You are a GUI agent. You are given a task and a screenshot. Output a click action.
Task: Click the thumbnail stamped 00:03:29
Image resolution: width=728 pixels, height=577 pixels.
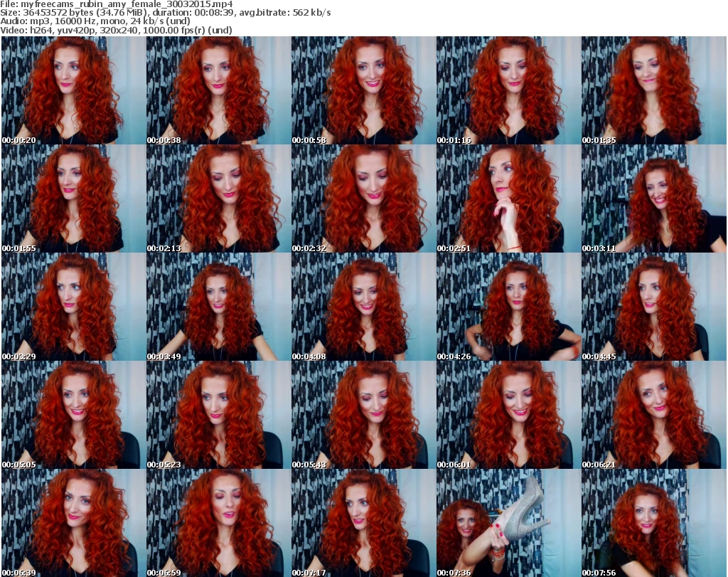tap(73, 307)
